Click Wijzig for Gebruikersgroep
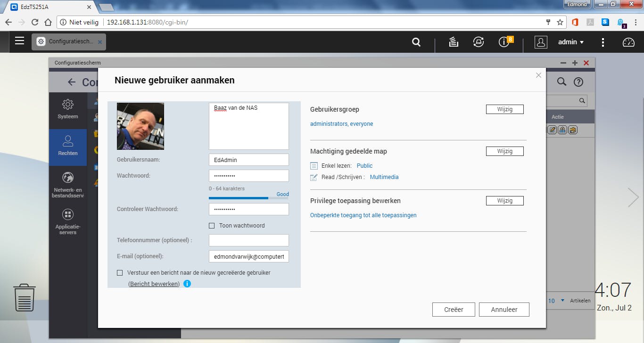Viewport: 644px width, 343px height. [504, 109]
